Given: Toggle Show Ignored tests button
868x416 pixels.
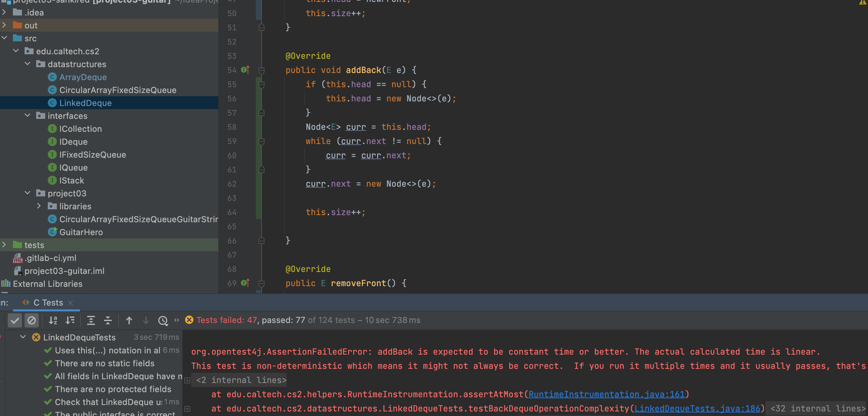Looking at the screenshot, I should tap(32, 320).
